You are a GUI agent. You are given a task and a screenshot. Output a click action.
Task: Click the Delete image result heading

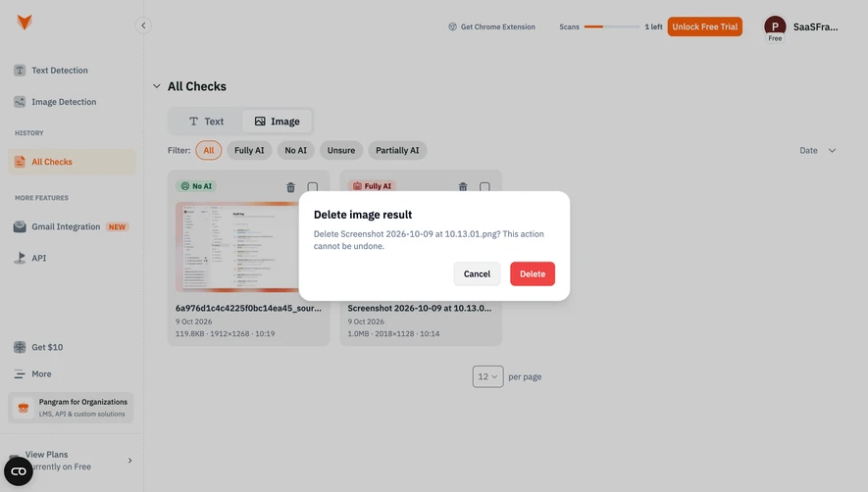363,215
